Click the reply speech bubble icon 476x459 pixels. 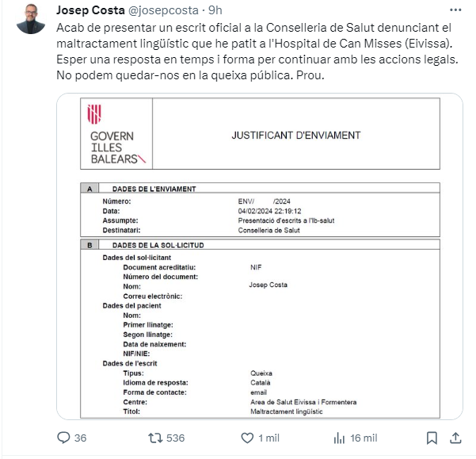64,438
